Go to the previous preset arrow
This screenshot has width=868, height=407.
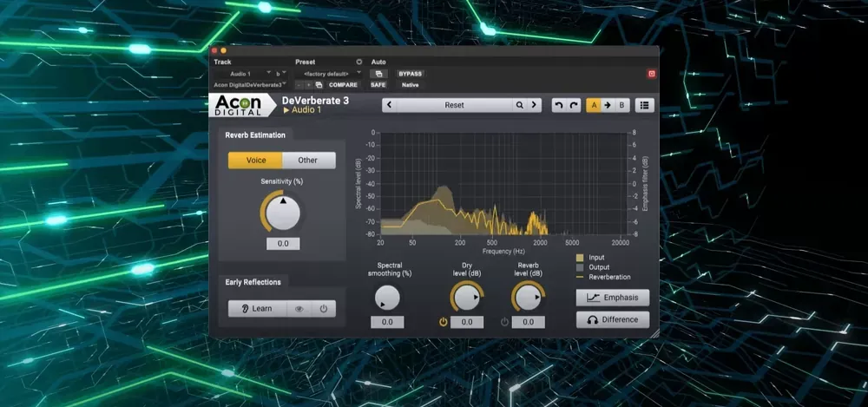tap(389, 105)
